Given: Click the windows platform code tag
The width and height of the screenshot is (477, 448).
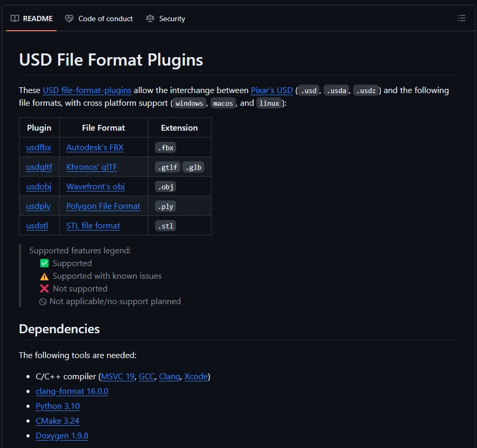Looking at the screenshot, I should (189, 103).
